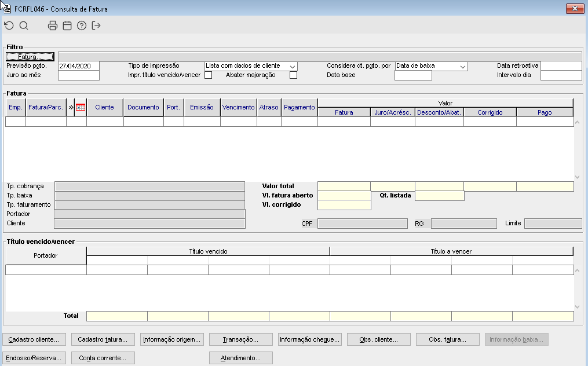The height and width of the screenshot is (366, 588).
Task: Click the » column header
Action: click(x=71, y=107)
